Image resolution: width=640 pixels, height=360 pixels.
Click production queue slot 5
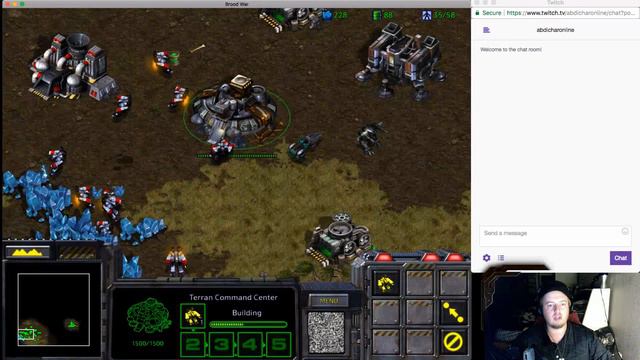coord(278,344)
